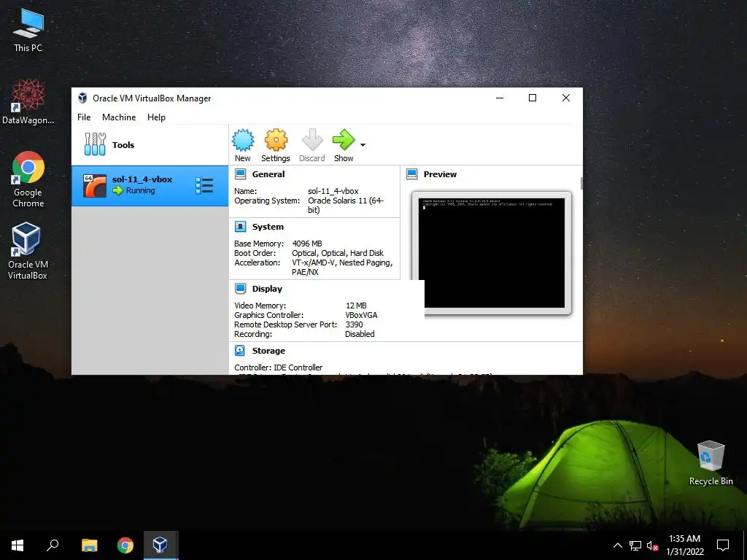
Task: Select the This PC desktop icon
Action: (x=28, y=31)
